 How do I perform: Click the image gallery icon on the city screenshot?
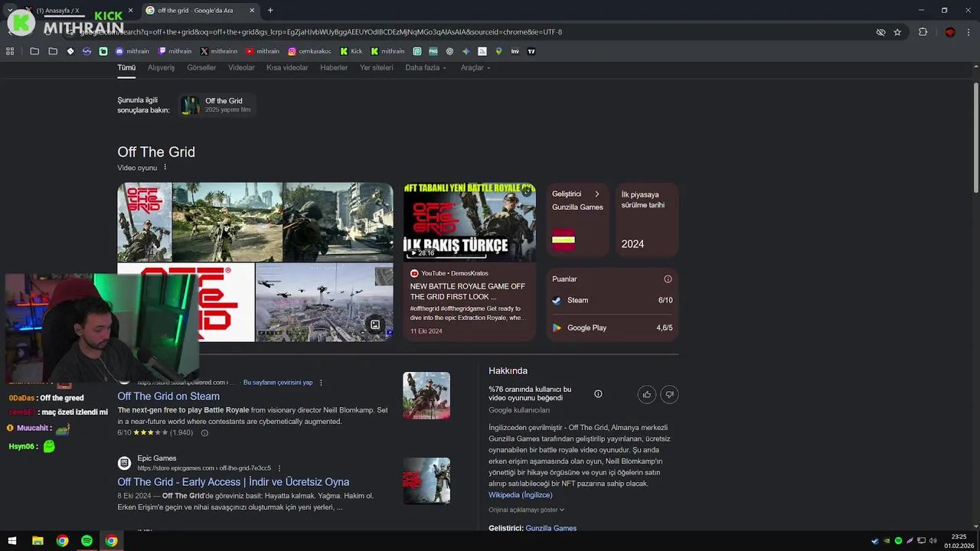click(x=375, y=324)
